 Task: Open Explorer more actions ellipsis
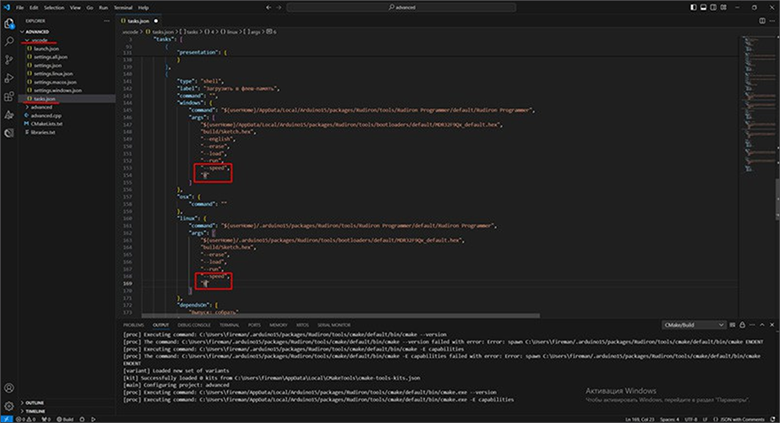click(106, 21)
